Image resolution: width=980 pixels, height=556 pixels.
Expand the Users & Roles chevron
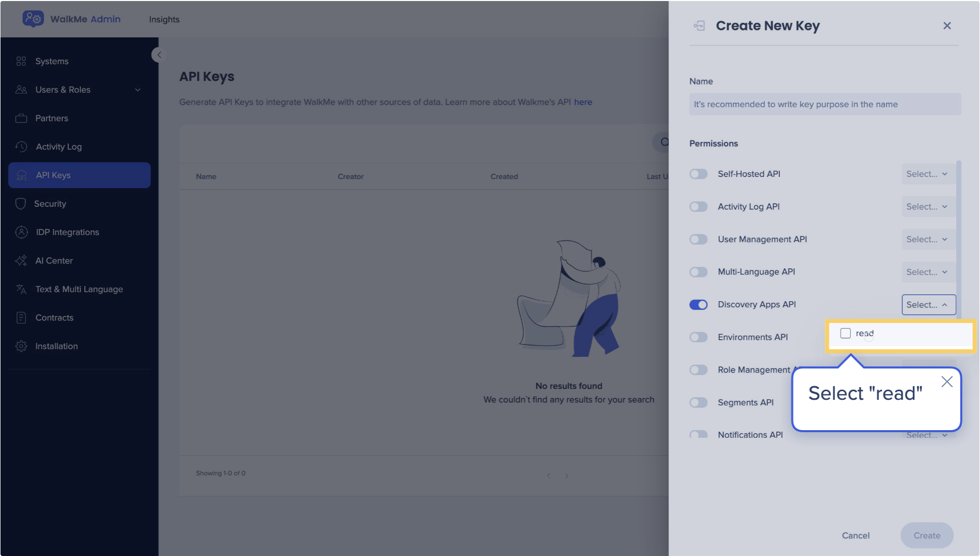pyautogui.click(x=137, y=90)
